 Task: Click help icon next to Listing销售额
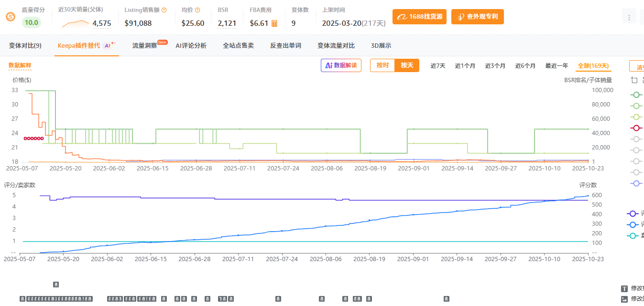[x=164, y=10]
